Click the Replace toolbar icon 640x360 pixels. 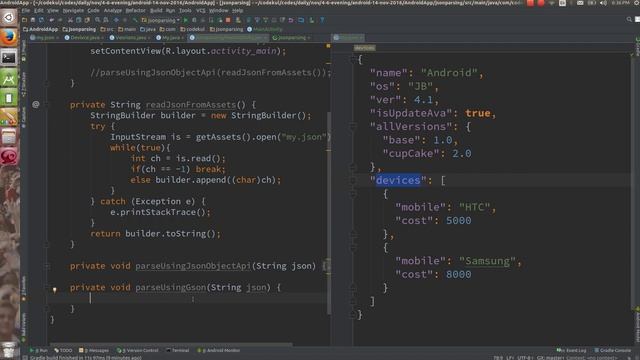point(106,20)
